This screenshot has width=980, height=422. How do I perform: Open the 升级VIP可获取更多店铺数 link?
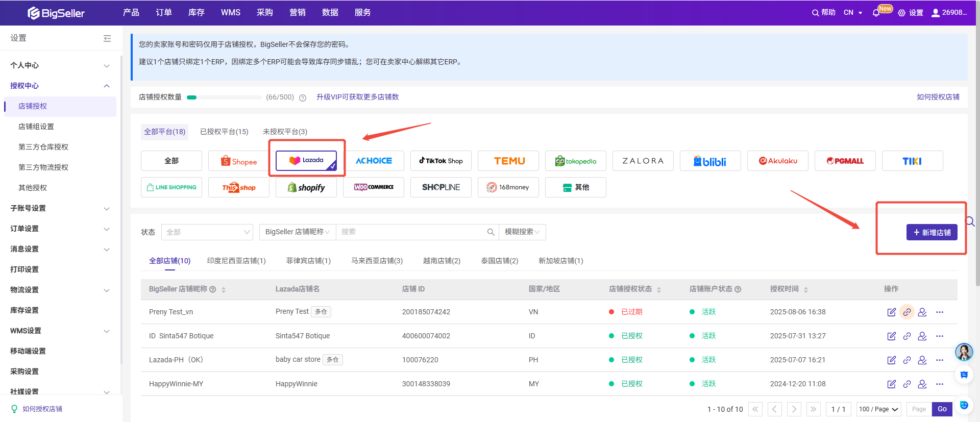(x=357, y=97)
